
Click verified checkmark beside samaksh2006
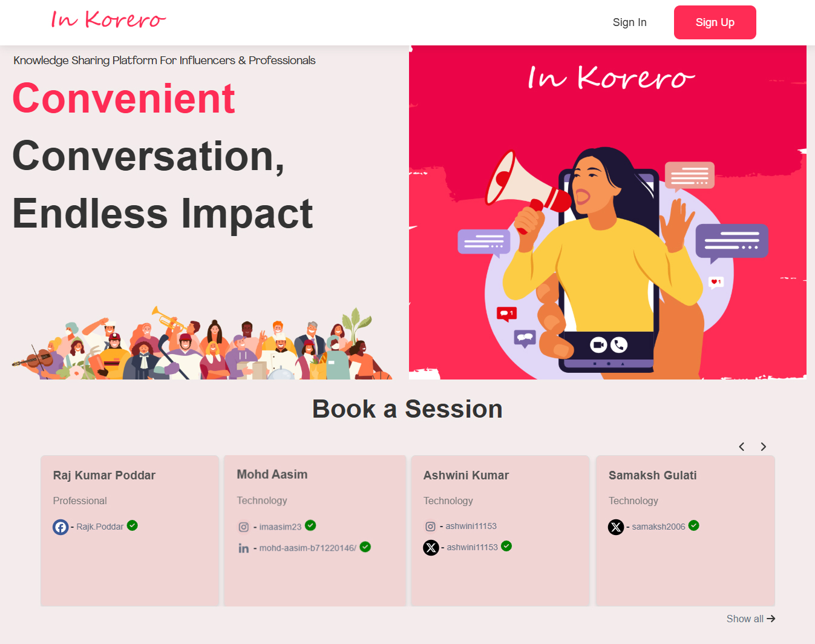pos(694,525)
